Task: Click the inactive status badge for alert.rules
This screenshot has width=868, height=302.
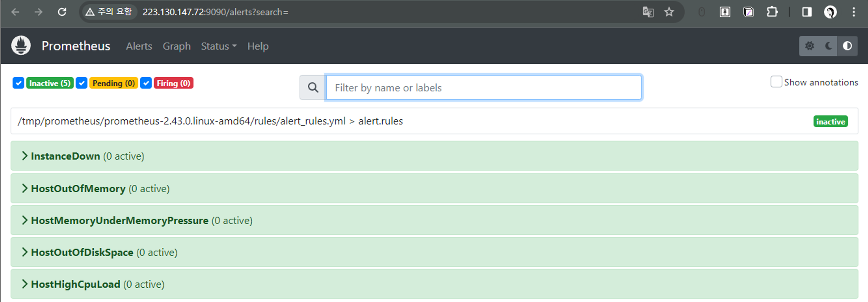Action: [x=831, y=121]
